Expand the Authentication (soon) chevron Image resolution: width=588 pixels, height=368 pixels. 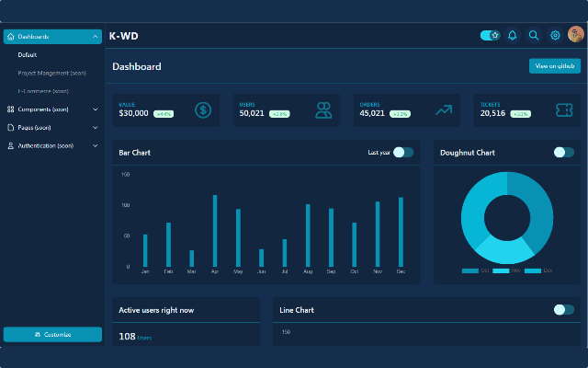96,145
